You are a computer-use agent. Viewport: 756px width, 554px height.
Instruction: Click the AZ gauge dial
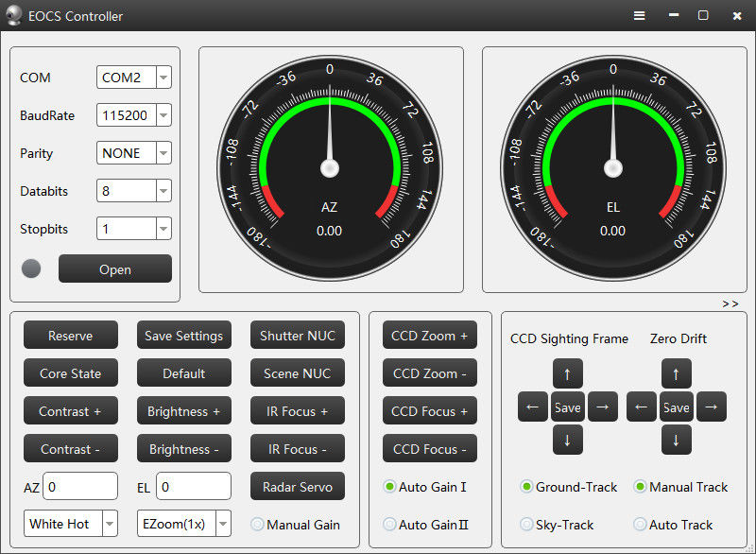[330, 167]
